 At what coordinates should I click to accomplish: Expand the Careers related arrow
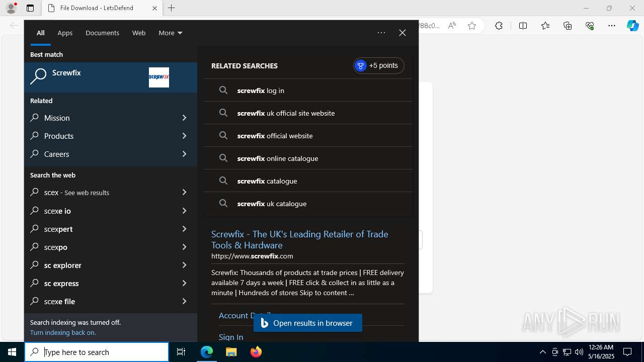(184, 154)
